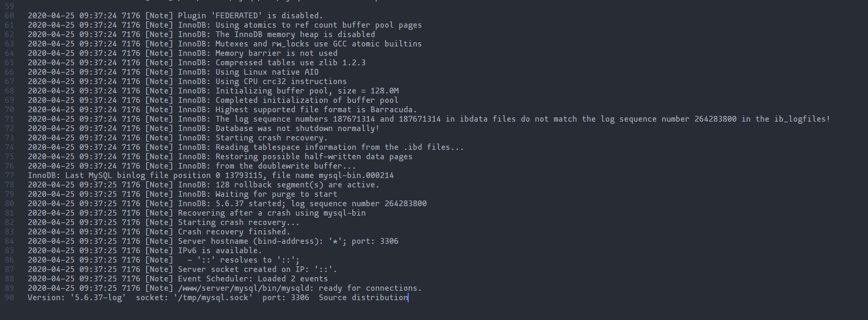Click 'mysql-bin.000214' binlog file name
This screenshot has width=868, height=320.
pos(356,175)
